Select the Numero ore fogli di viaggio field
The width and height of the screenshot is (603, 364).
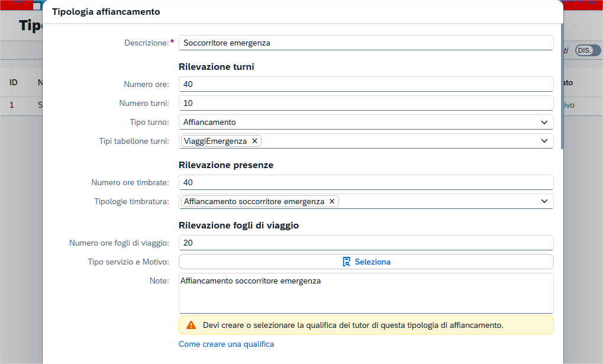tap(366, 243)
